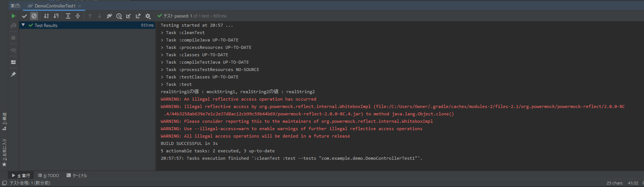Open the 6: TODO tool window
The image size is (644, 187).
[49, 176]
